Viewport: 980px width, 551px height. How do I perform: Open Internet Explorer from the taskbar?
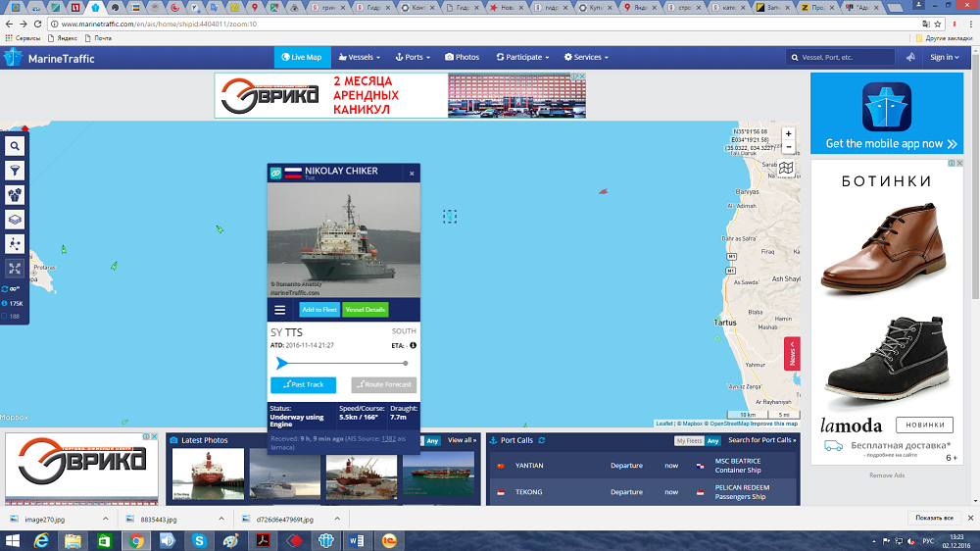[x=41, y=541]
